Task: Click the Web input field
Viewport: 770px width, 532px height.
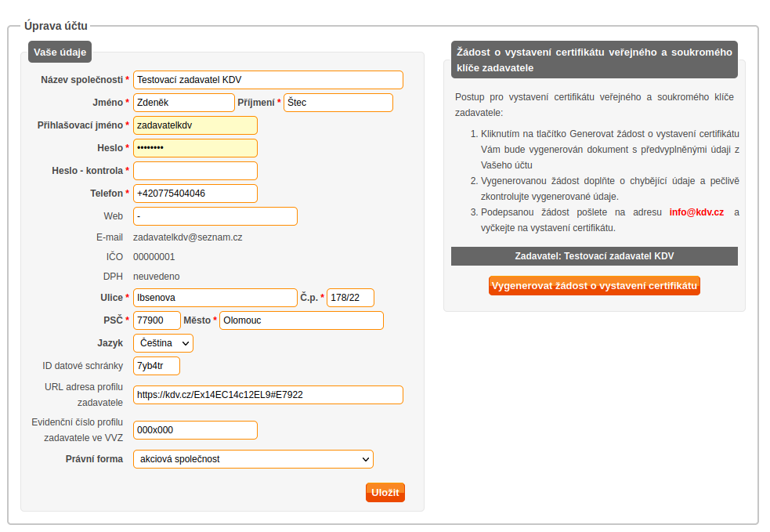Action: (215, 216)
